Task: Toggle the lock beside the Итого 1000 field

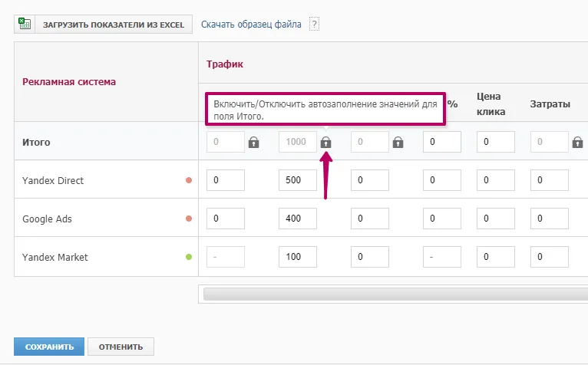Action: pyautogui.click(x=326, y=142)
